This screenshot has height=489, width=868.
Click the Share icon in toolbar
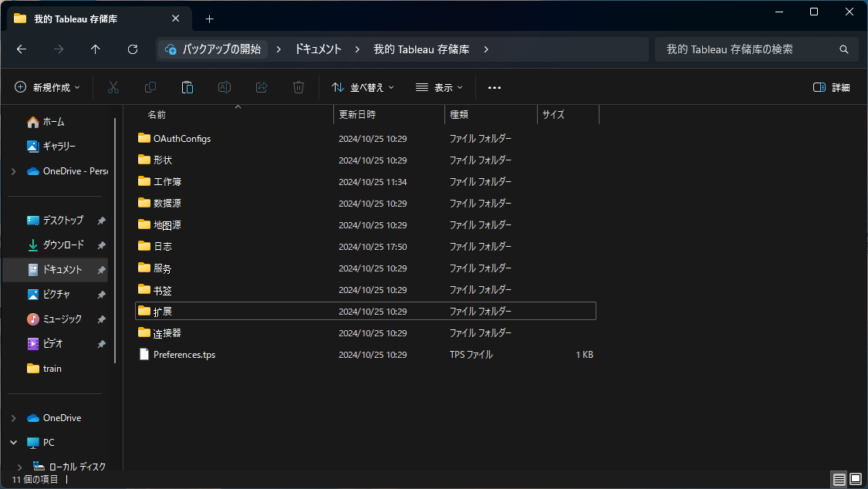[262, 87]
